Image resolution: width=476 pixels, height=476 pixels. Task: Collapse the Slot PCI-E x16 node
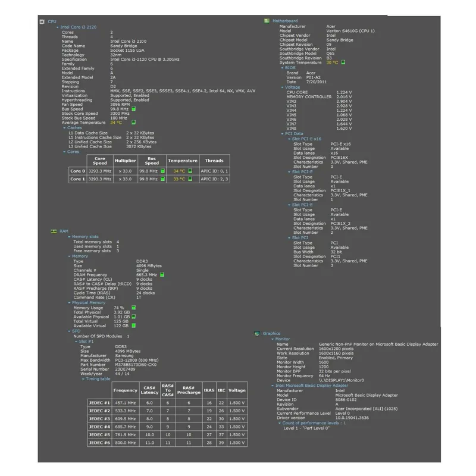pyautogui.click(x=289, y=139)
